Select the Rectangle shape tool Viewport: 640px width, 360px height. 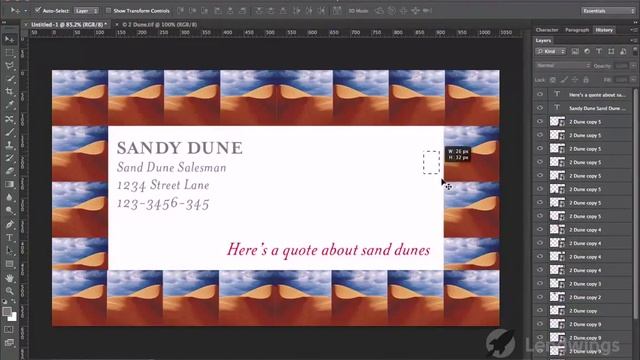(9, 264)
